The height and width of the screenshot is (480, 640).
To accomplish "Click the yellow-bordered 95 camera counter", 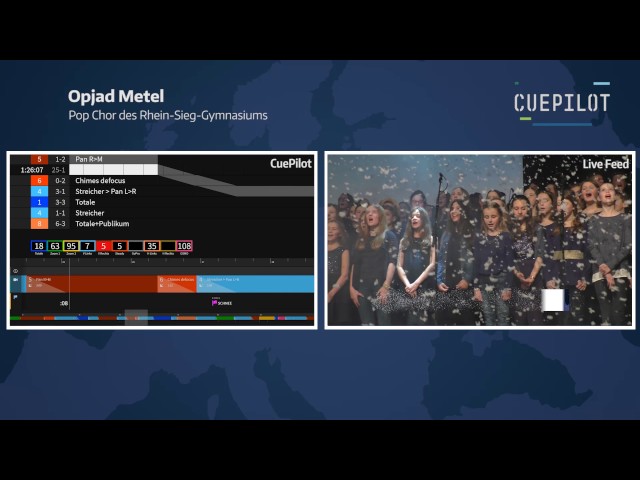I will (71, 246).
